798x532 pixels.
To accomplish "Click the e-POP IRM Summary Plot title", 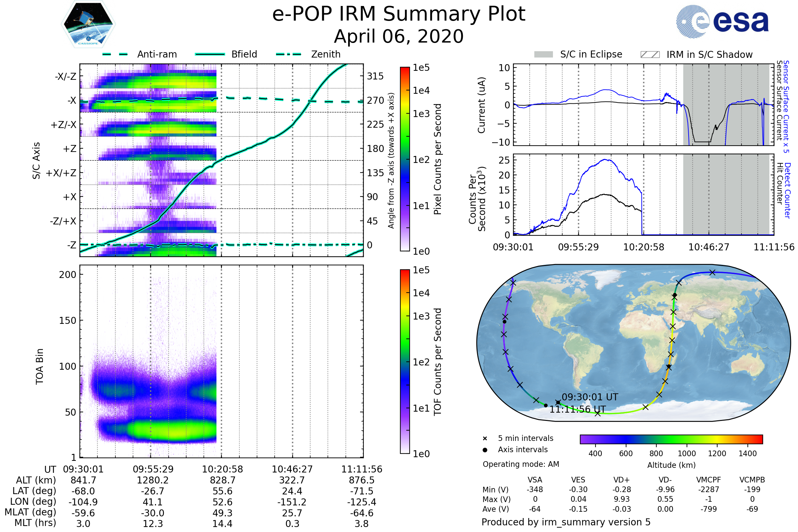I will (399, 14).
